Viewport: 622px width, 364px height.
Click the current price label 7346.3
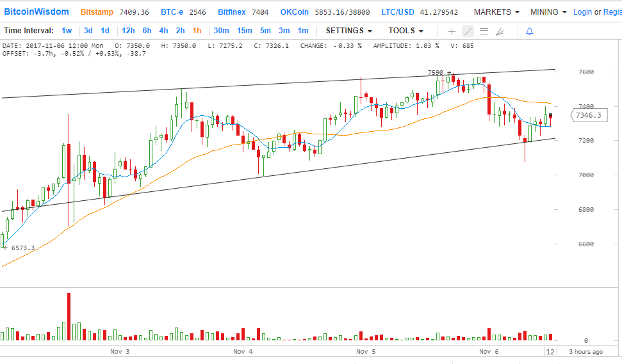pos(588,115)
